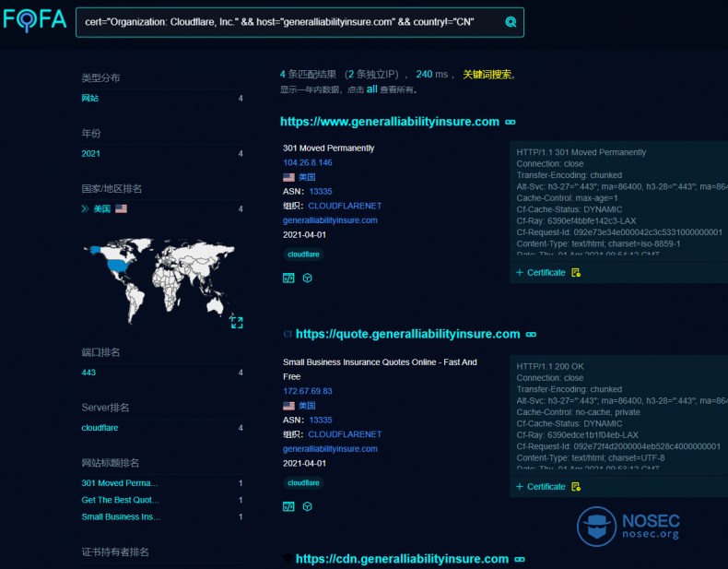
Task: Filter by title '301 Moved Perma...'
Action: coord(120,483)
